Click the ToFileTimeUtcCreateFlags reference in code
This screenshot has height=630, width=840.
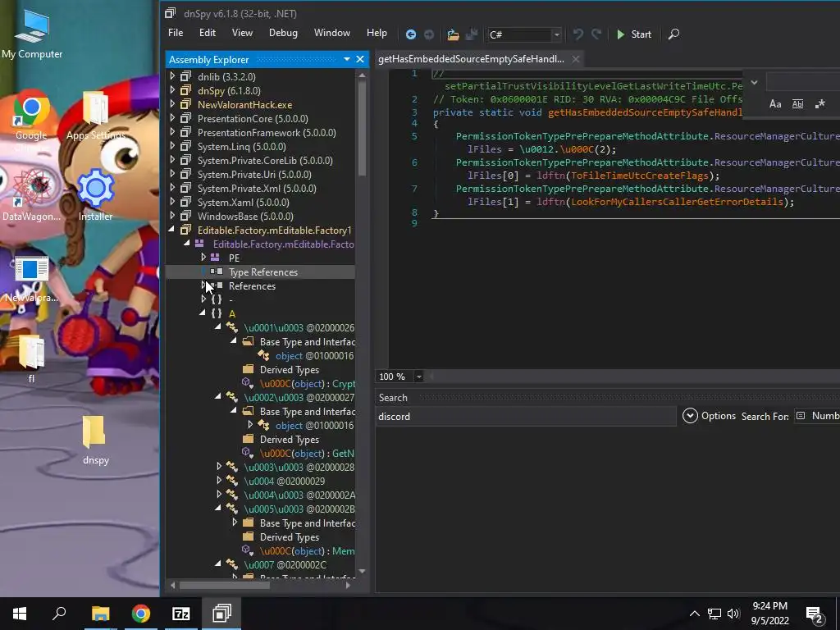[640, 176]
